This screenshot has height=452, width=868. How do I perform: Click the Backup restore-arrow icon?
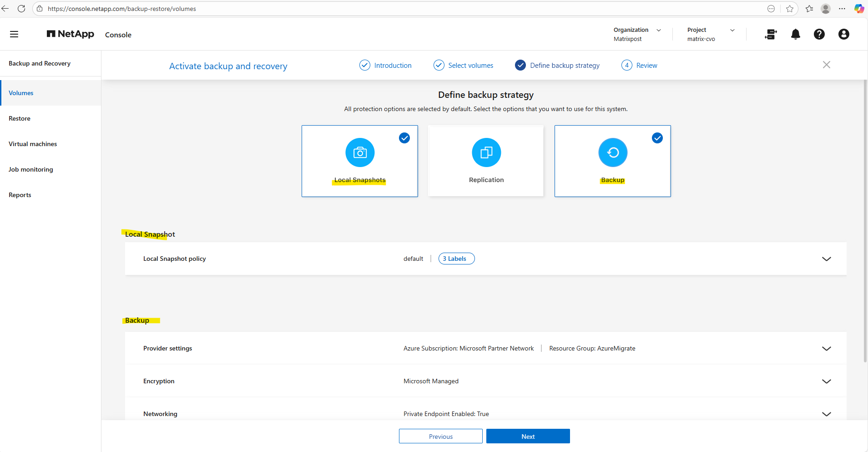[612, 152]
